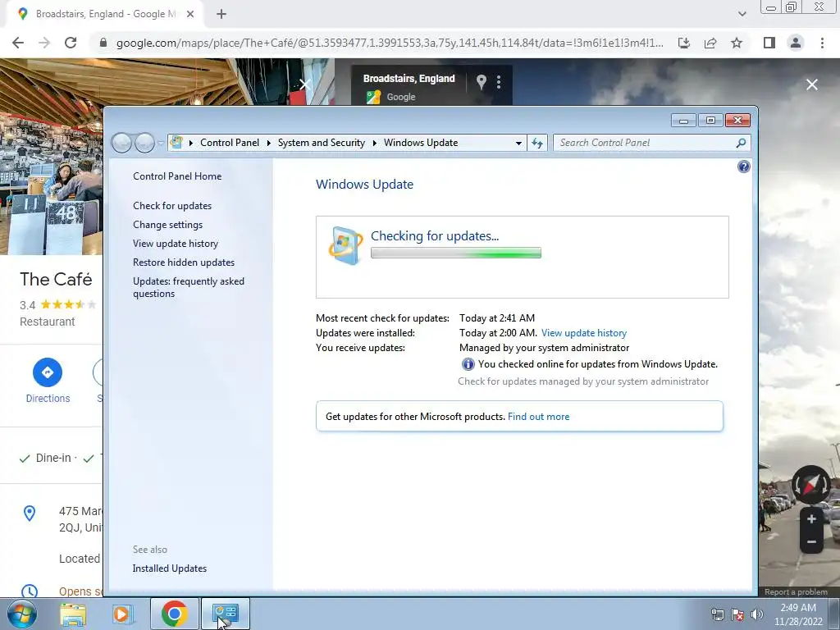Open Chrome profile avatar

796,43
